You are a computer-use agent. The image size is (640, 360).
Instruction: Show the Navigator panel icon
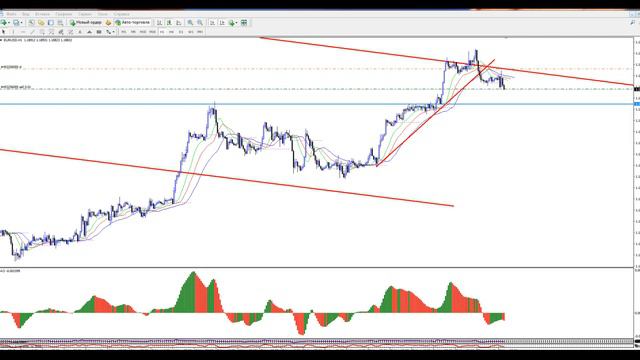point(51,23)
